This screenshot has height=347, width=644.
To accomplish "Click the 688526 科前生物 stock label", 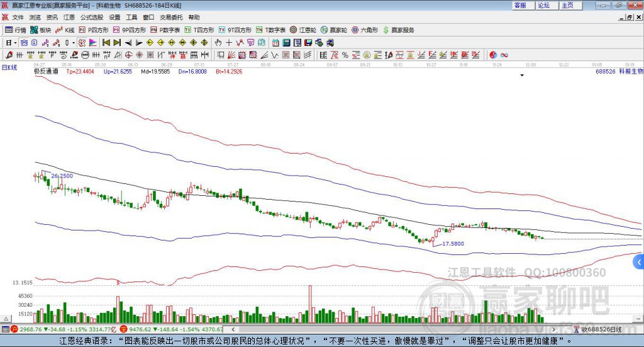I will coord(619,71).
